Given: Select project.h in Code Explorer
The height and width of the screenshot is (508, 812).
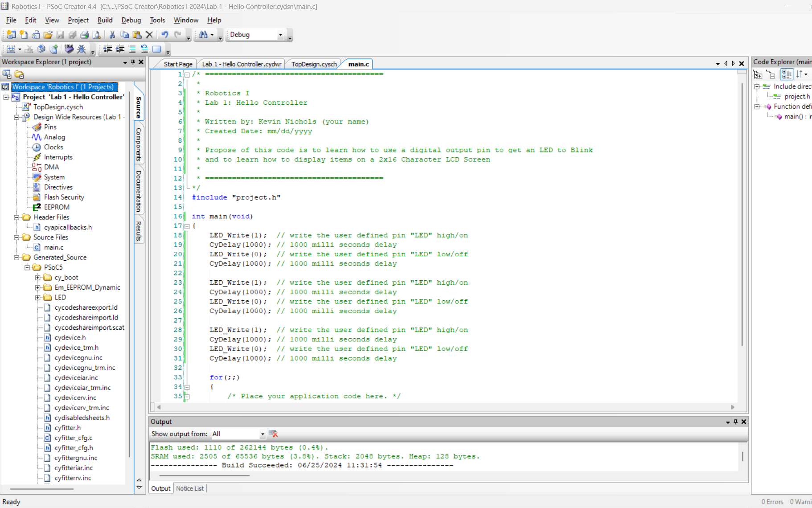Looking at the screenshot, I should pyautogui.click(x=797, y=96).
